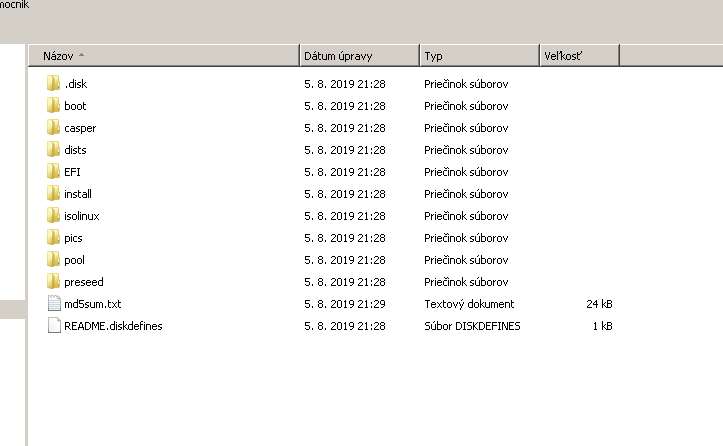Sort by Dátum úpravy column header
The image size is (723, 446).
[x=360, y=56]
